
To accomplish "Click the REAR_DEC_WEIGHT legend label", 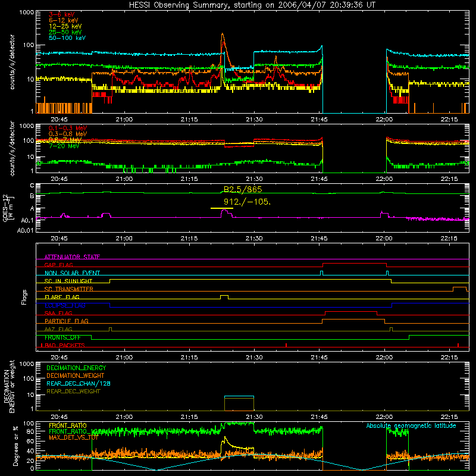I will click(73, 392).
